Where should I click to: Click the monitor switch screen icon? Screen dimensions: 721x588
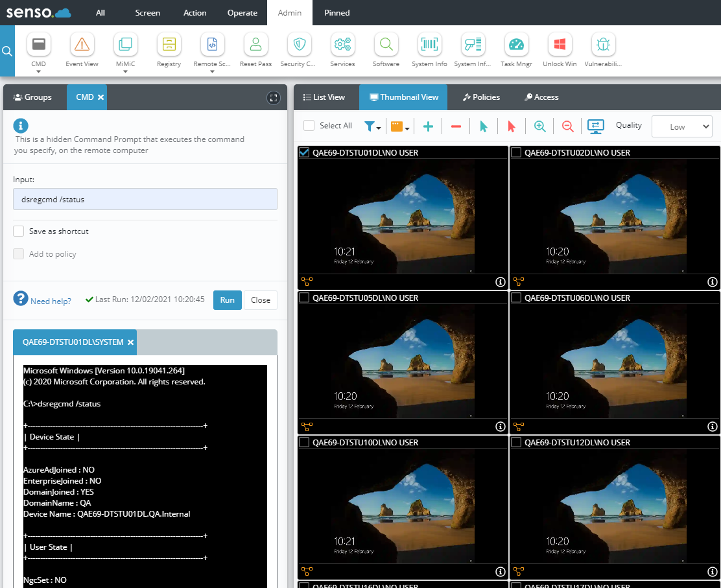click(x=595, y=126)
